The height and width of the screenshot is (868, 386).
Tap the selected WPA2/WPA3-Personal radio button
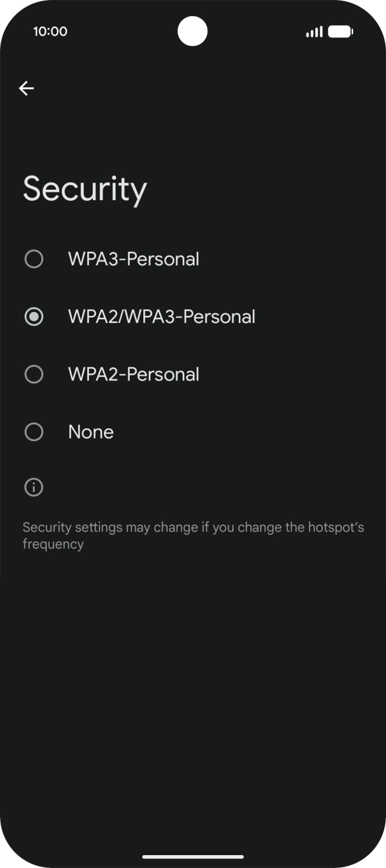34,316
